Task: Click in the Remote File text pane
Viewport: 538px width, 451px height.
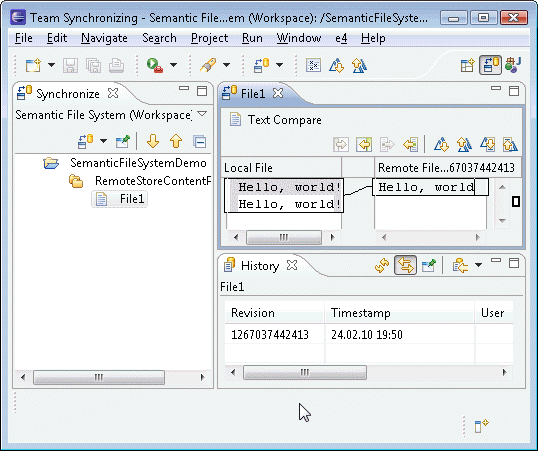Action: click(430, 204)
